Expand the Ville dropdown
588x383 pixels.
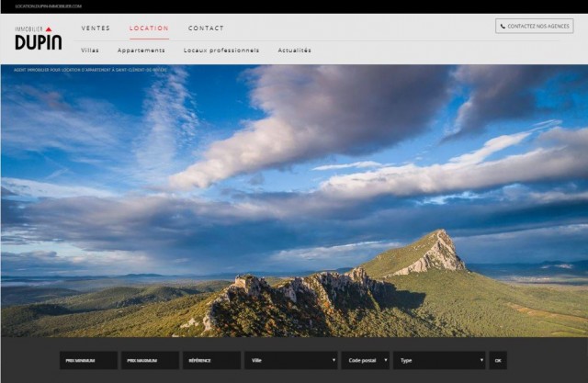point(291,360)
